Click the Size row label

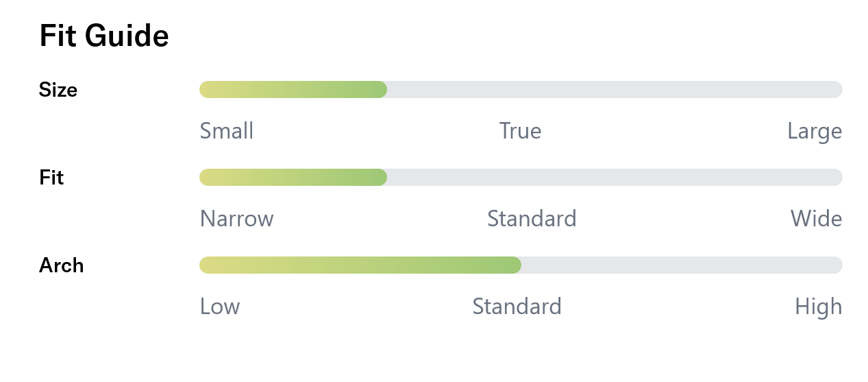click(58, 90)
